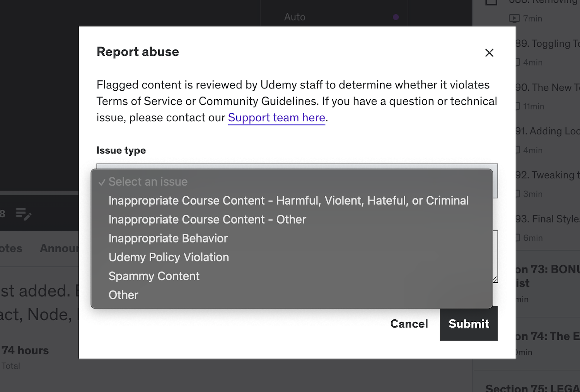Open the Support team here link
The image size is (580, 392).
[x=276, y=117]
